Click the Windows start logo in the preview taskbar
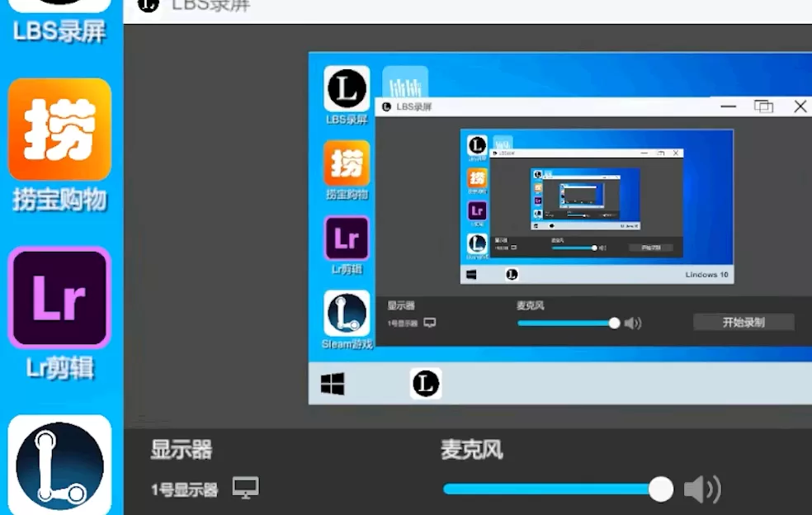Image resolution: width=812 pixels, height=515 pixels. click(x=333, y=384)
